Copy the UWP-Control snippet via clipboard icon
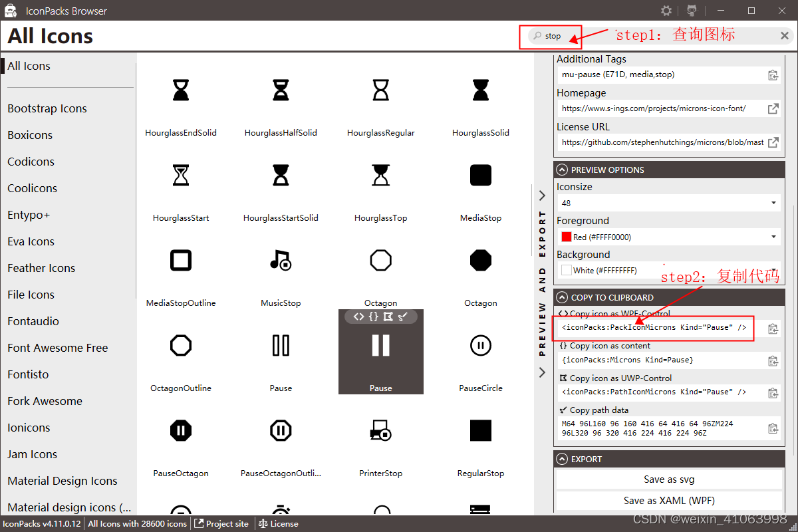The image size is (798, 532). (773, 393)
